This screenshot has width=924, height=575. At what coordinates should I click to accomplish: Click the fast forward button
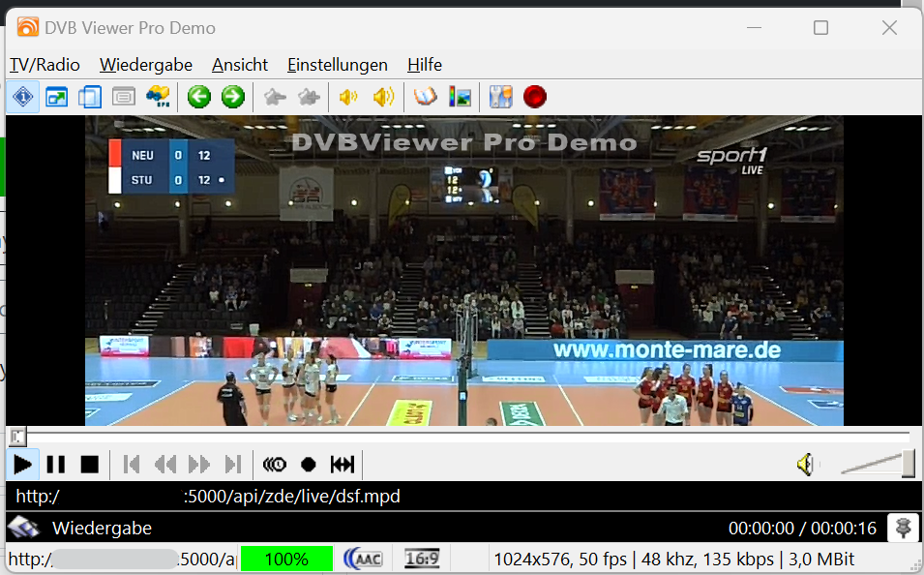pos(199,465)
